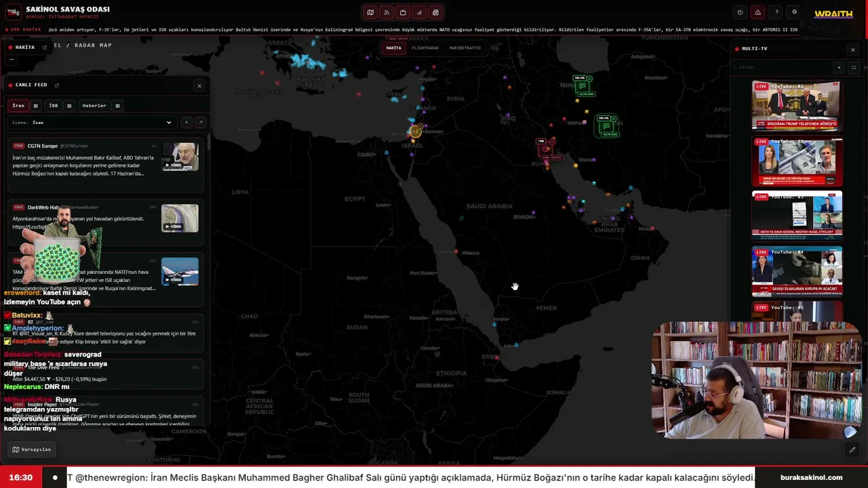868x488 pixels.
Task: Select the Haberler feed tab
Action: [94, 106]
